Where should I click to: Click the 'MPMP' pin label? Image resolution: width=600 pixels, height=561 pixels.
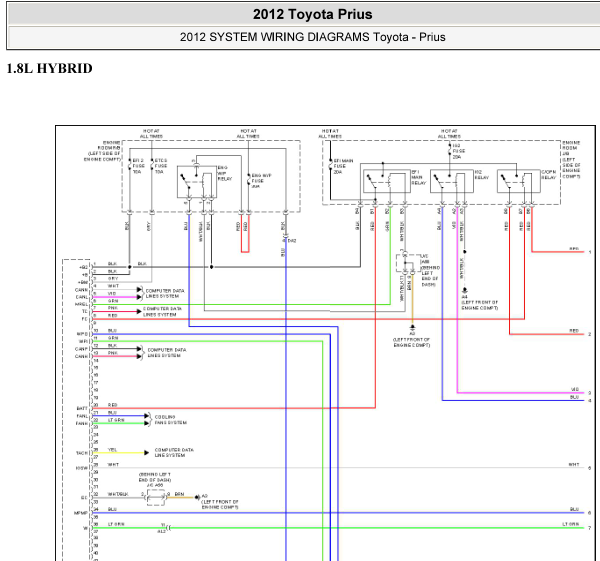tap(81, 513)
